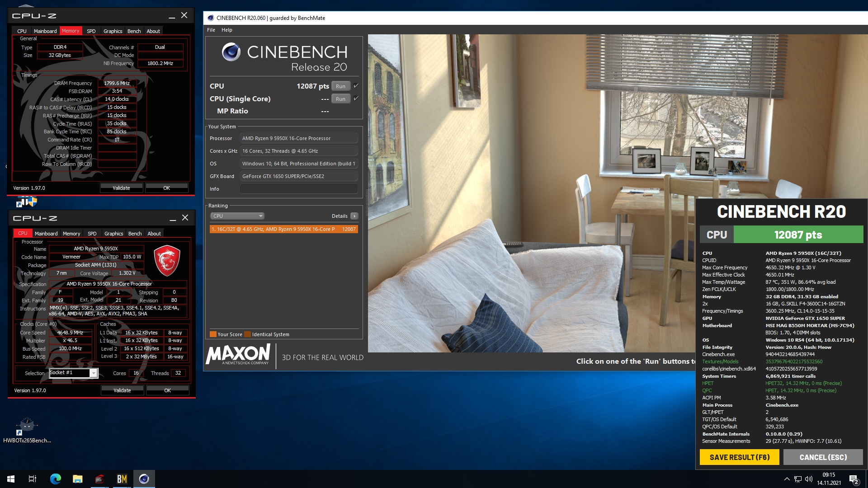
Task: Click Validate in bottom CPU-Z window
Action: pyautogui.click(x=122, y=390)
